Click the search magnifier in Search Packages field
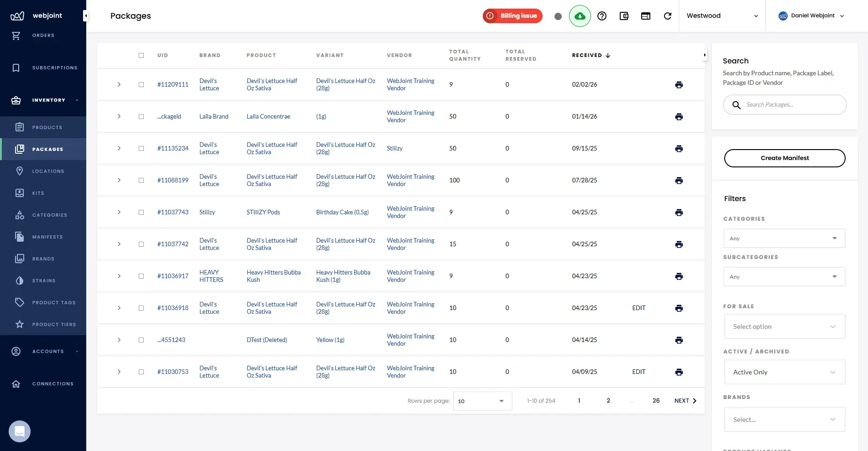Screen dimensions: 868x451 [736, 105]
